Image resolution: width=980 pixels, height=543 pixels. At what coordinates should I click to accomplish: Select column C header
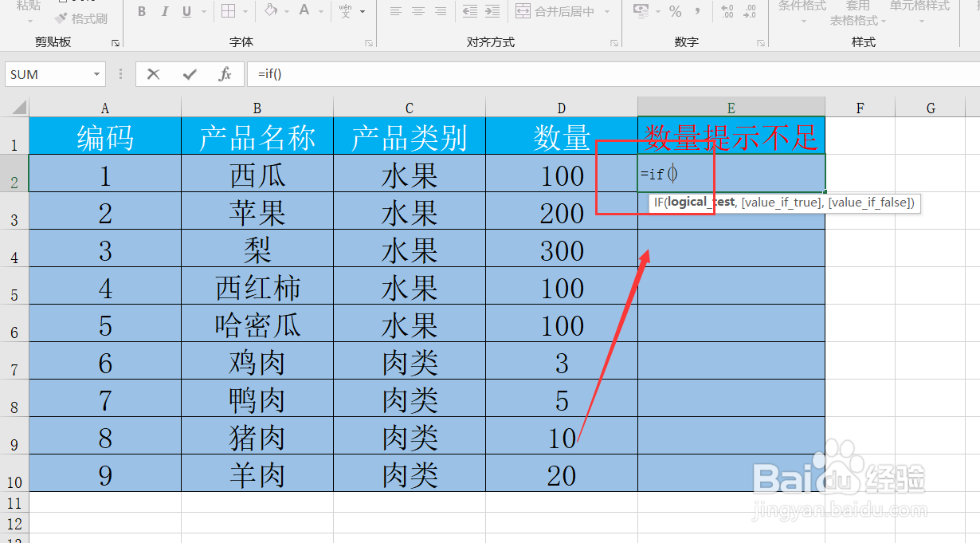coord(410,108)
